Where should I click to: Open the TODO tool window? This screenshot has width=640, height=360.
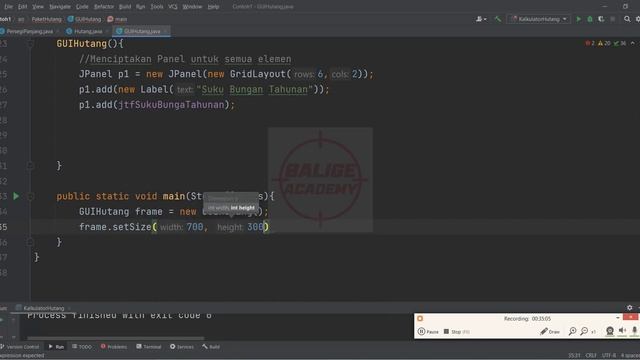pos(82,347)
